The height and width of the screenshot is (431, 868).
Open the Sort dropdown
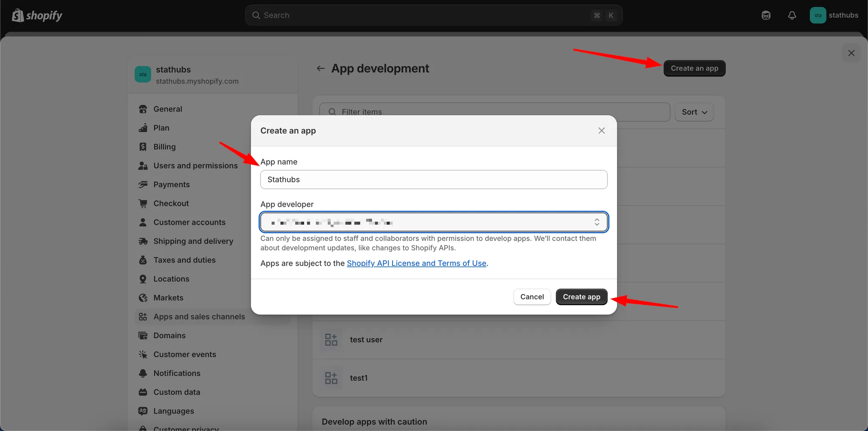[694, 112]
